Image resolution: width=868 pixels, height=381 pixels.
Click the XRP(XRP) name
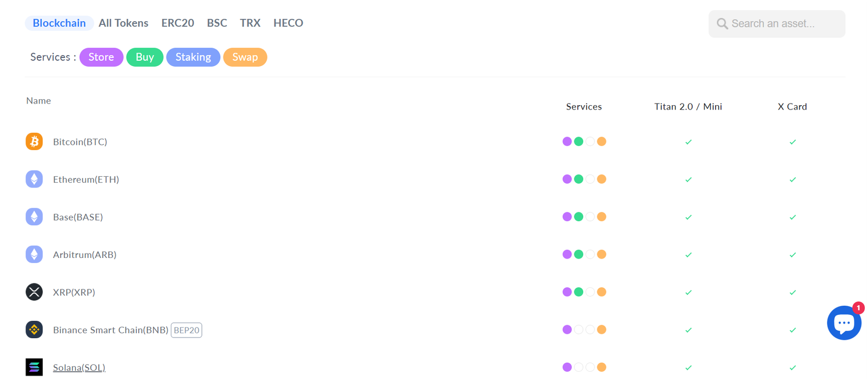(74, 292)
